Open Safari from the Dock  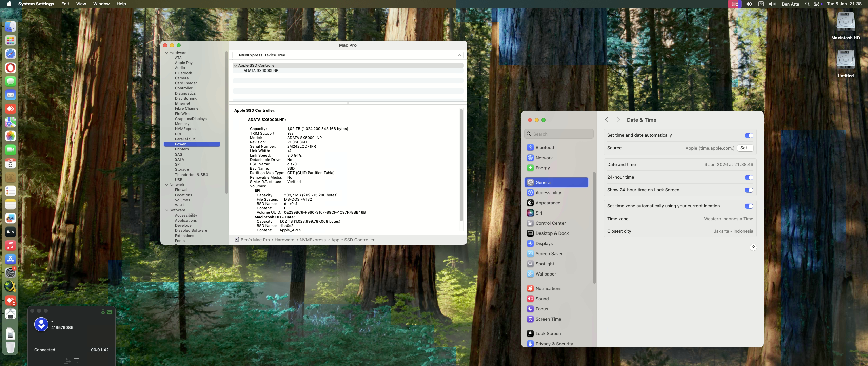pyautogui.click(x=11, y=54)
